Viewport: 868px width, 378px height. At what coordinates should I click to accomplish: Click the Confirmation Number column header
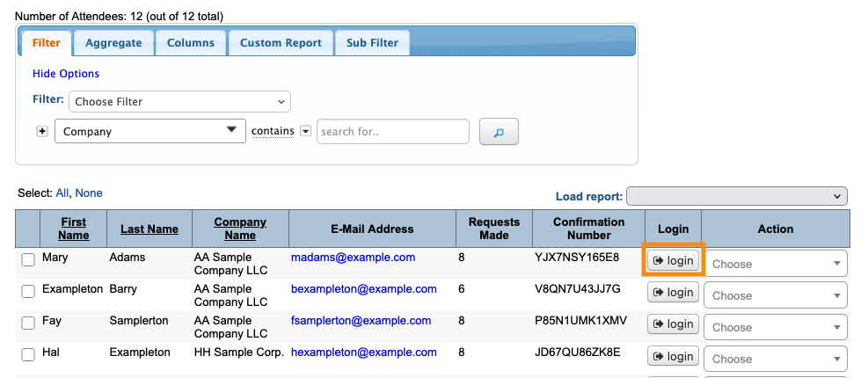click(588, 229)
